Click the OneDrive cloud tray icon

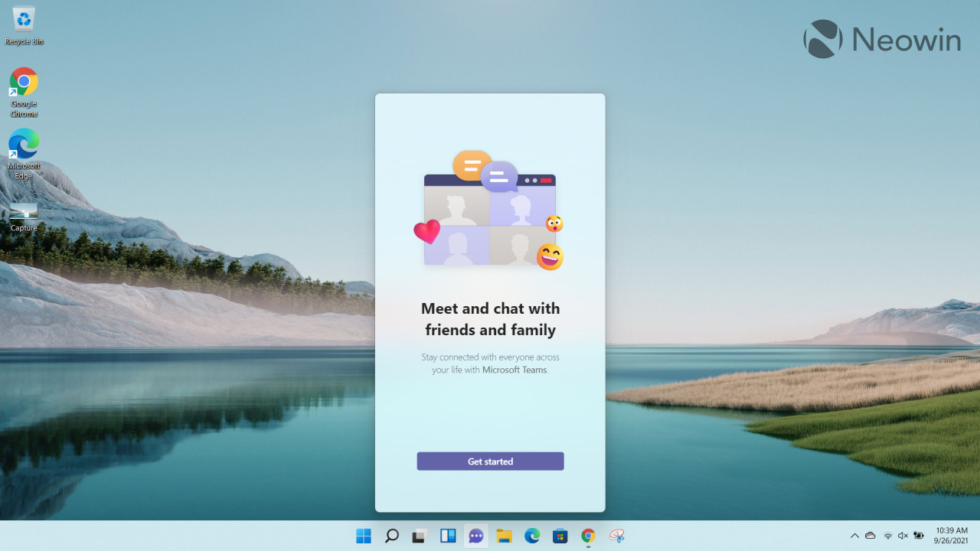click(x=871, y=536)
